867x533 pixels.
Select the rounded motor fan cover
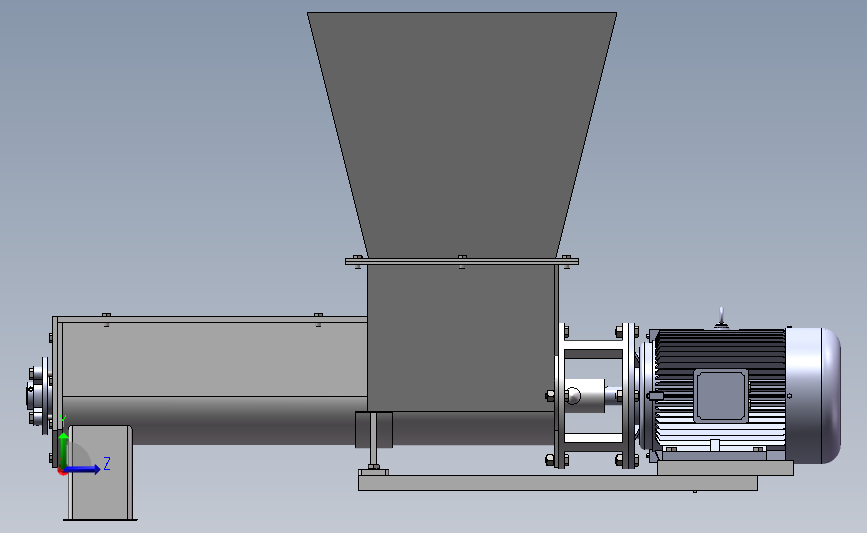tap(813, 395)
